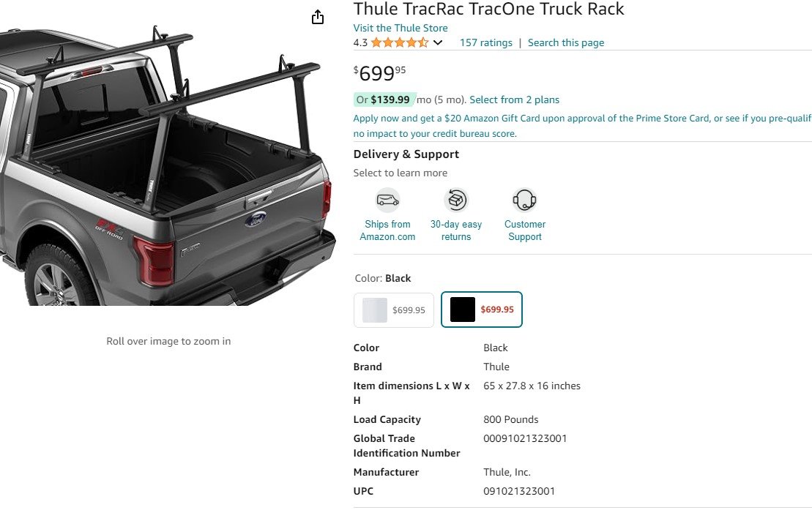Select the silver color swatch option
The image size is (812, 510).
(394, 310)
